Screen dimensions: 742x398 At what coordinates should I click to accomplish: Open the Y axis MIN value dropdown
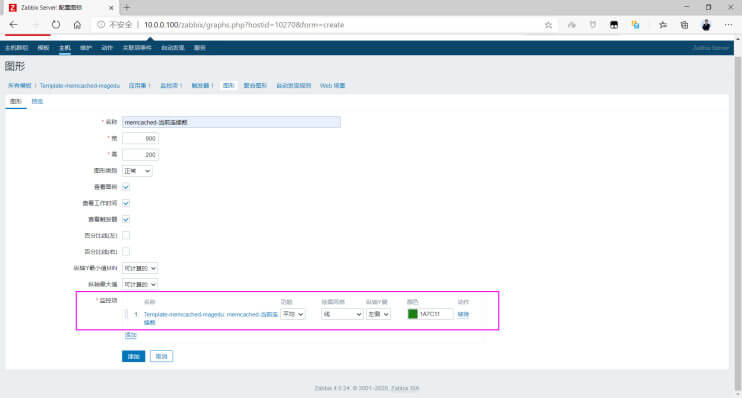pos(140,268)
